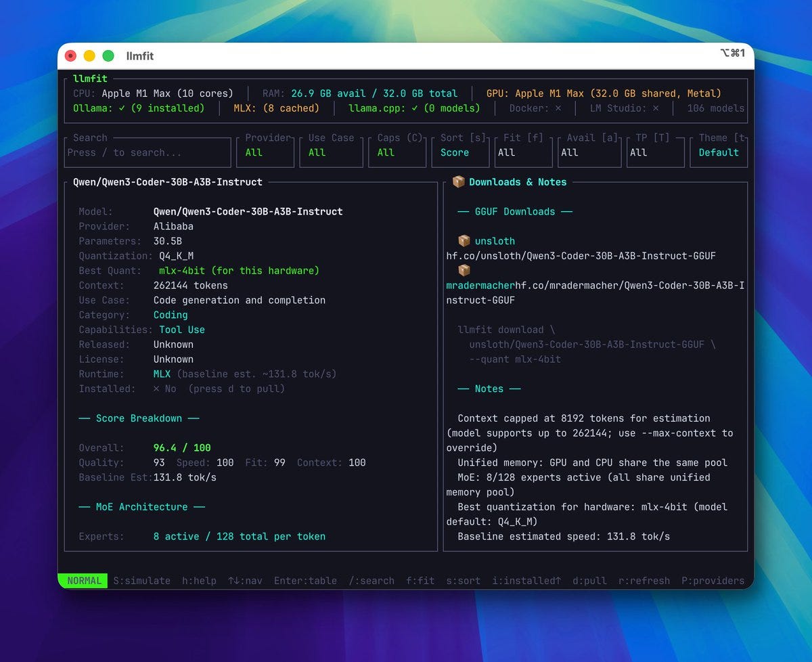Click the NORMAL mode indicator

click(x=84, y=581)
